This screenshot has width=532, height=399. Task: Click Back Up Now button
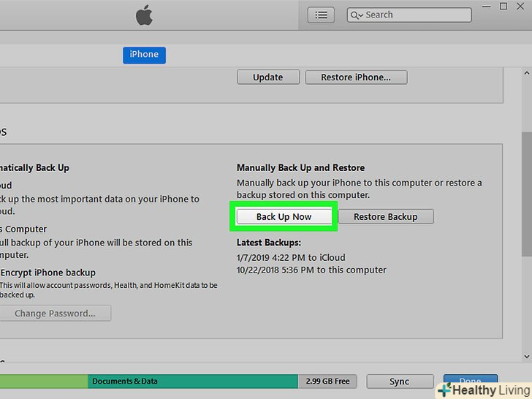[284, 216]
